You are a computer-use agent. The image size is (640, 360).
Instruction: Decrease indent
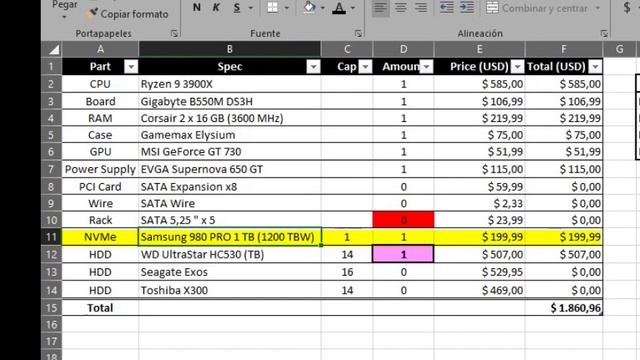[446, 8]
